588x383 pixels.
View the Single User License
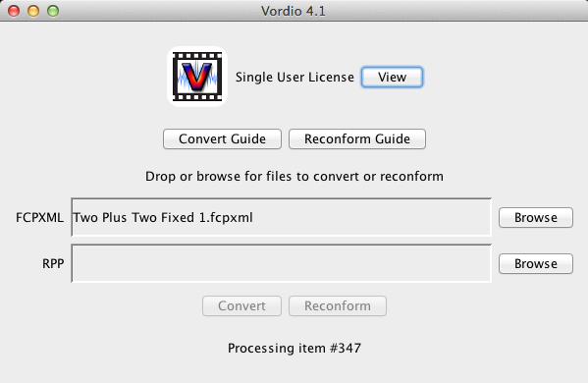(x=392, y=77)
